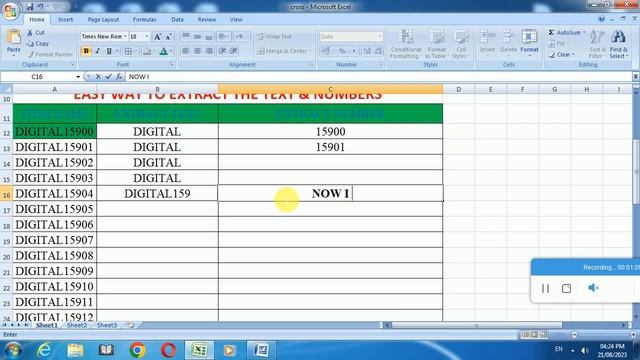The width and height of the screenshot is (640, 360).
Task: Click the Save icon in Quick Access
Action: (x=30, y=7)
